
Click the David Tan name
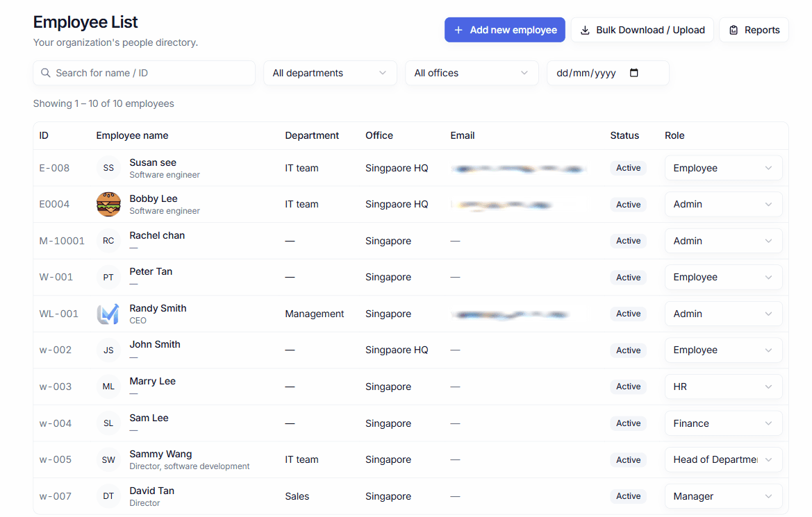tap(151, 491)
